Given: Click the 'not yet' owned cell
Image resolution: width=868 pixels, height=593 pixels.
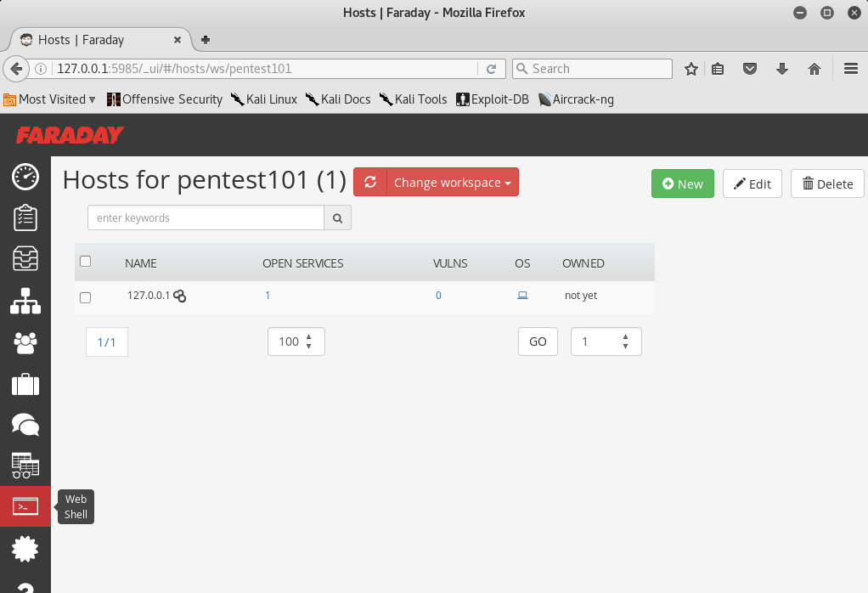Looking at the screenshot, I should tap(581, 296).
